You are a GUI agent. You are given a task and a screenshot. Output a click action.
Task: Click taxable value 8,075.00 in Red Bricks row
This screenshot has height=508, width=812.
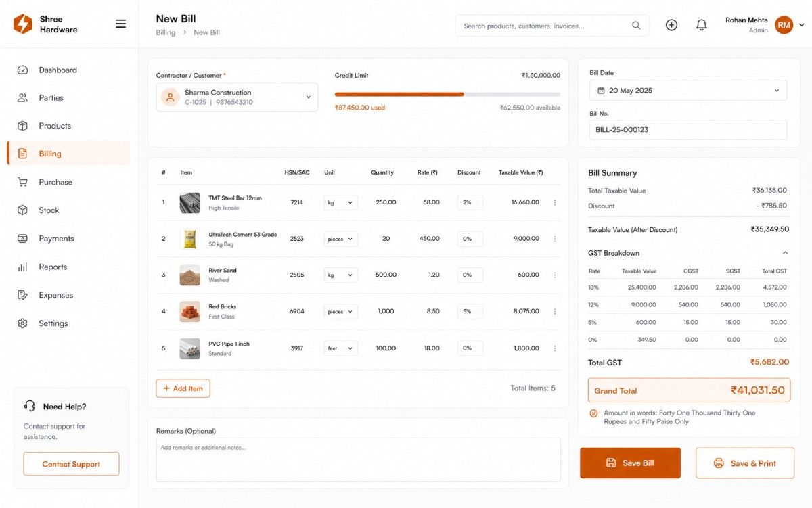point(525,312)
